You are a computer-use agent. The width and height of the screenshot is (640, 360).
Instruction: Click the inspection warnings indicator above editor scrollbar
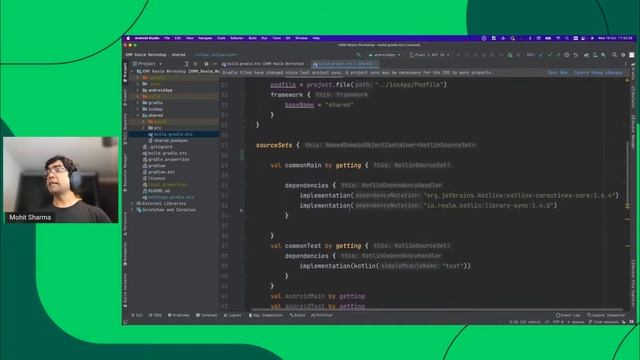[x=627, y=80]
